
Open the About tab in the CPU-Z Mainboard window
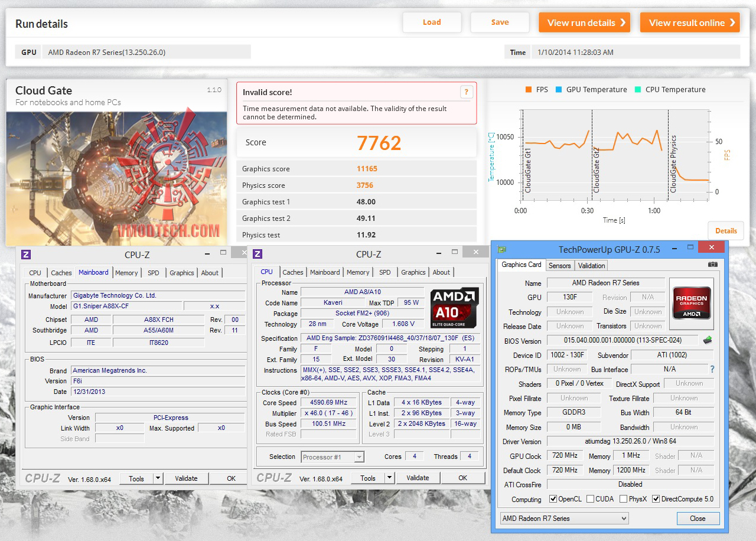210,273
